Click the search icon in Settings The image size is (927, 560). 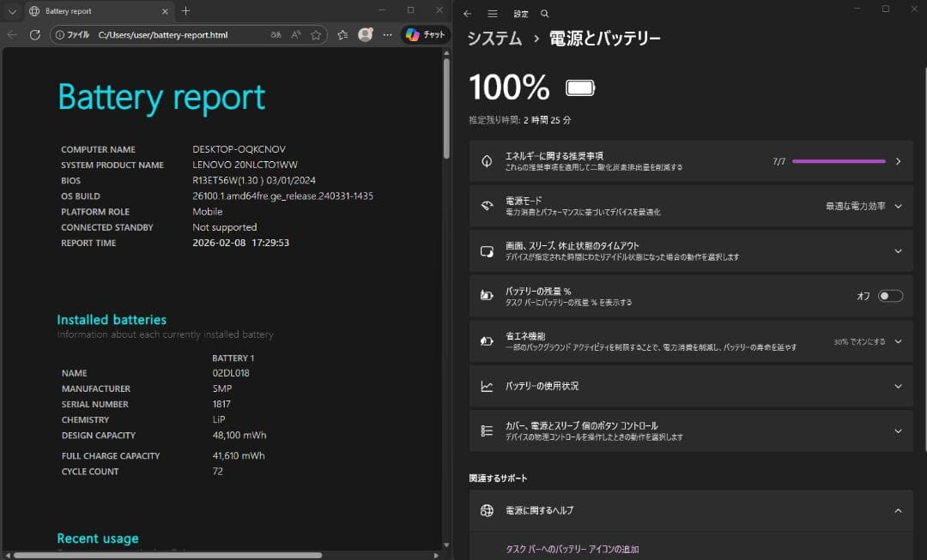pyautogui.click(x=544, y=14)
